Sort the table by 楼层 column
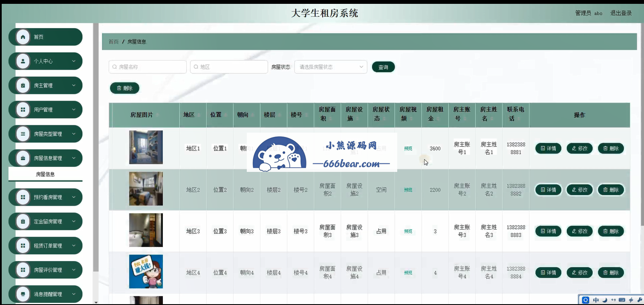 (279, 115)
